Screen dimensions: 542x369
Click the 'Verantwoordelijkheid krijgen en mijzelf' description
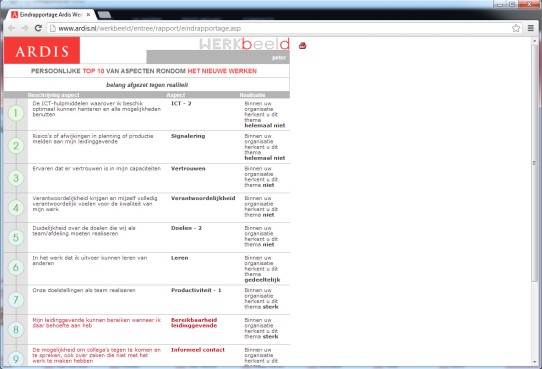point(95,204)
